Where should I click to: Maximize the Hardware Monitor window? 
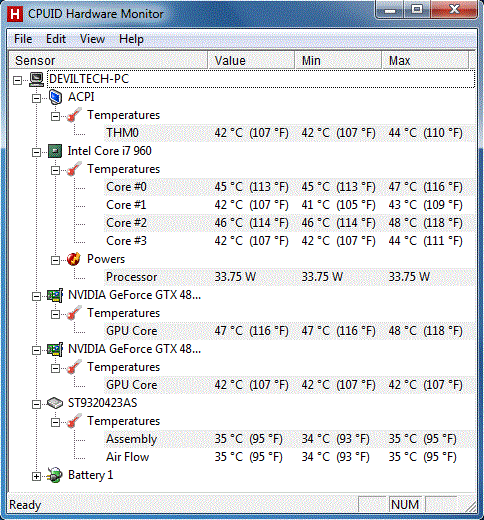tap(417, 10)
